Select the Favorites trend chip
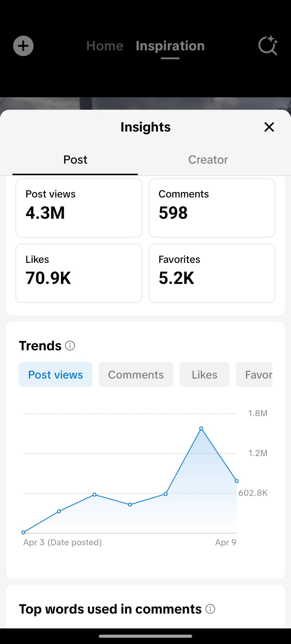Image resolution: width=291 pixels, height=644 pixels. (x=254, y=375)
